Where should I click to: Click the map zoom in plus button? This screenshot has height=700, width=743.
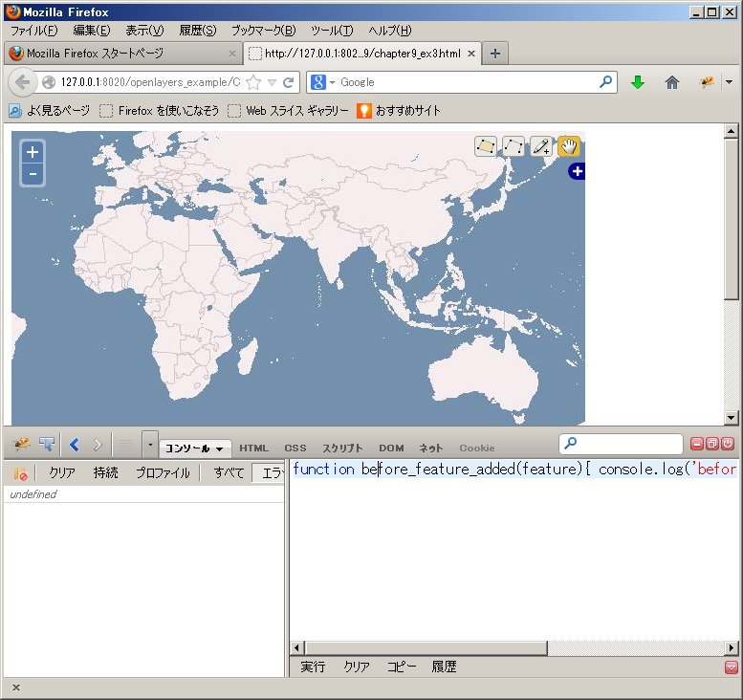point(33,152)
